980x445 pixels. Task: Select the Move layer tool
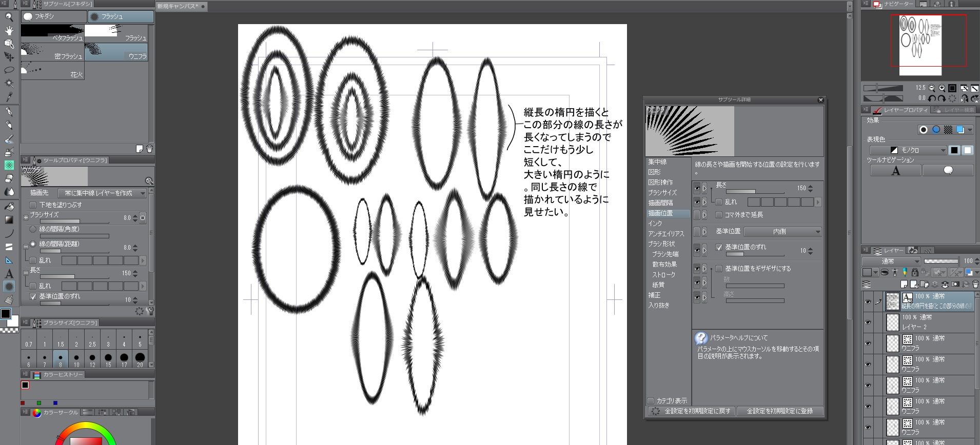(x=9, y=57)
